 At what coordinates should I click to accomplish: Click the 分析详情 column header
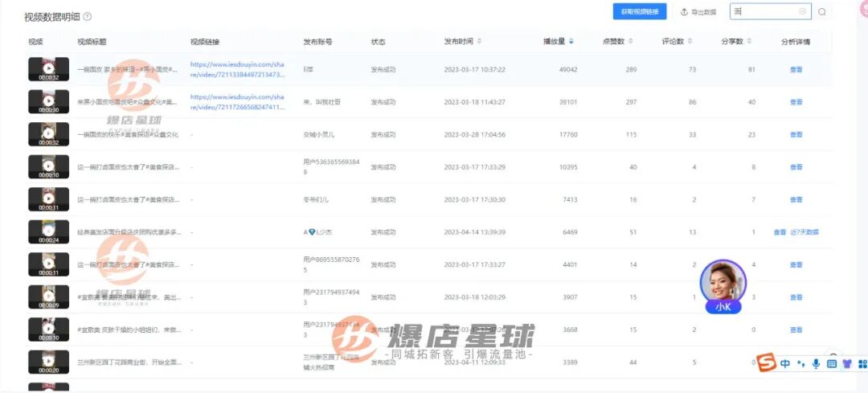796,42
